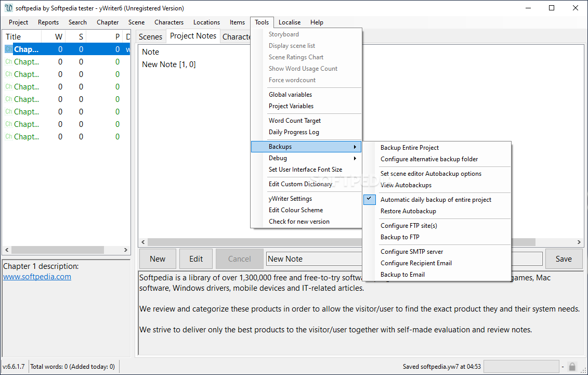Click the yWriter app icon in title bar
Screen dimensions: 588x375
click(8, 8)
